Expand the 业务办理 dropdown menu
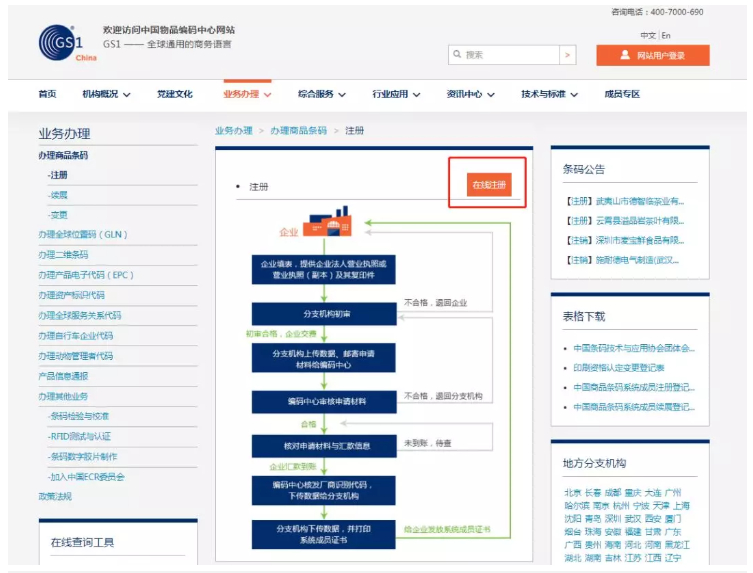 247,94
